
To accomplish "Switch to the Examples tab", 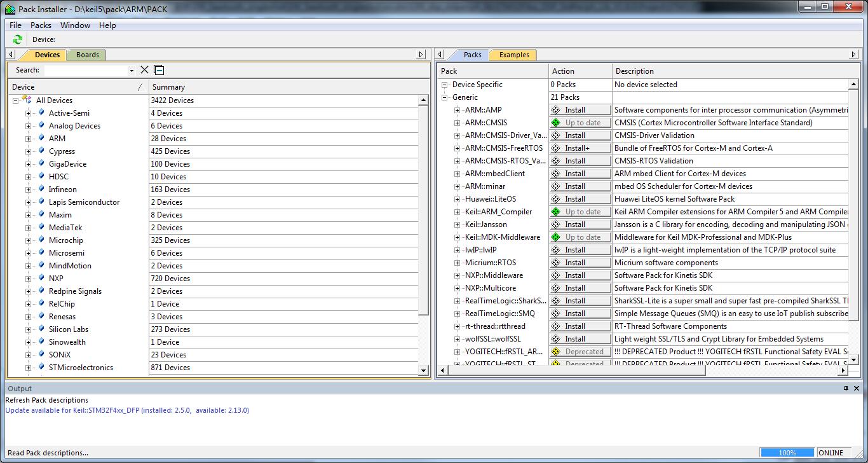I will [513, 55].
